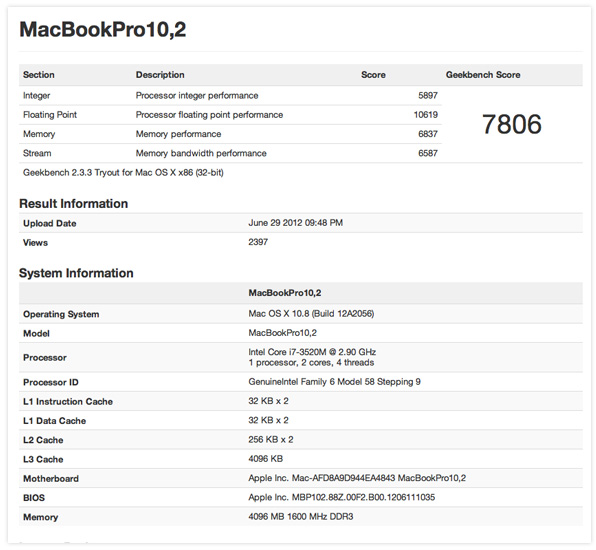Select the Description column header
The image size is (596, 550).
160,75
